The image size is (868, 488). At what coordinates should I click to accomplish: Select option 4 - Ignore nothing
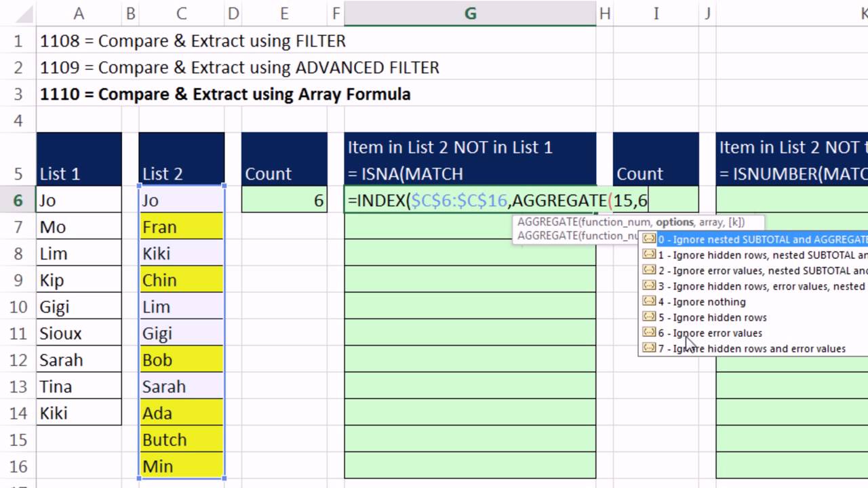755,302
